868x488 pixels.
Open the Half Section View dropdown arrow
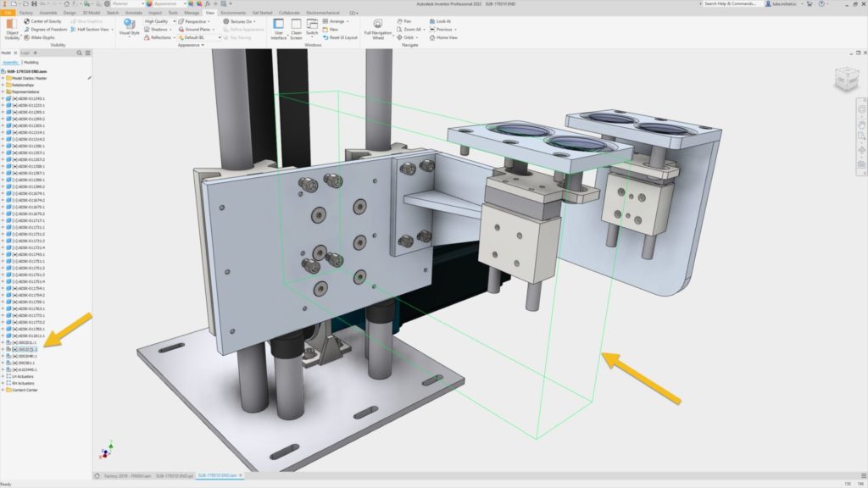[x=113, y=30]
